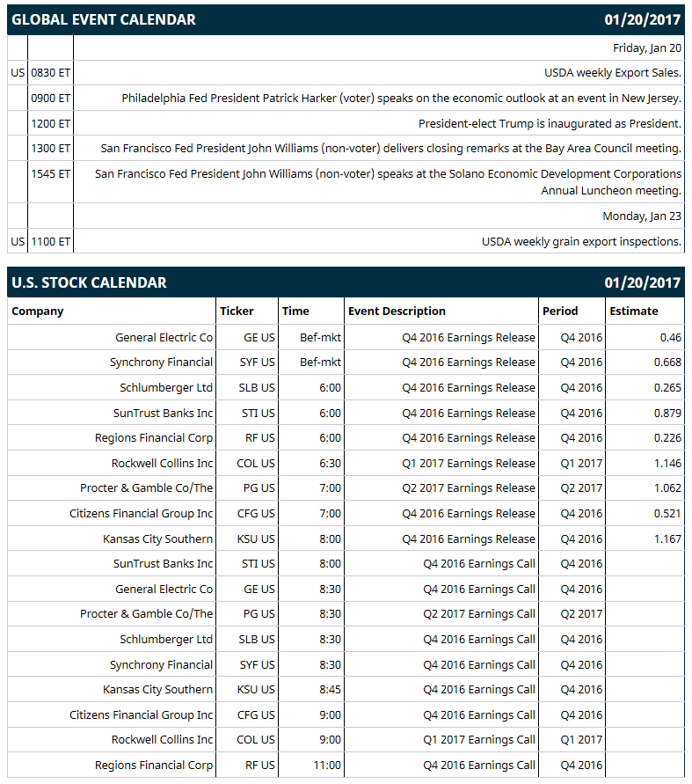Click the Monday, Jan 23 date row

pyautogui.click(x=346, y=216)
